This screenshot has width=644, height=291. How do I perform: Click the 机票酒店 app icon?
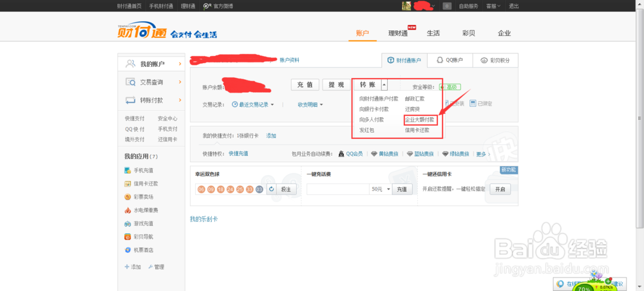[x=128, y=250]
